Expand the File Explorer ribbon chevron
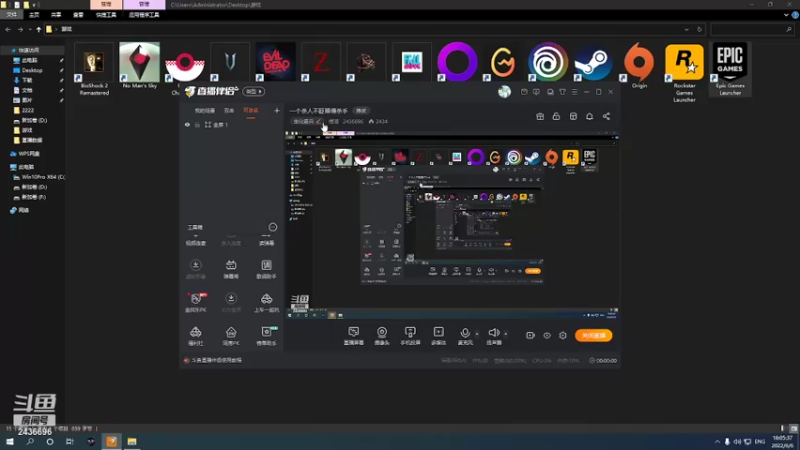Image resolution: width=800 pixels, height=450 pixels. [x=786, y=15]
